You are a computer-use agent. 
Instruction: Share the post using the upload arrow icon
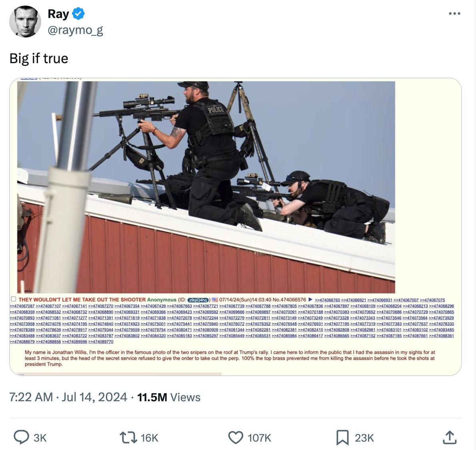point(450,438)
